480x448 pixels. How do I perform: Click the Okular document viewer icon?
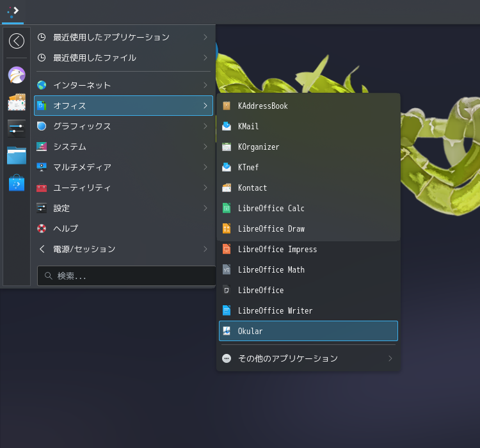coord(227,331)
